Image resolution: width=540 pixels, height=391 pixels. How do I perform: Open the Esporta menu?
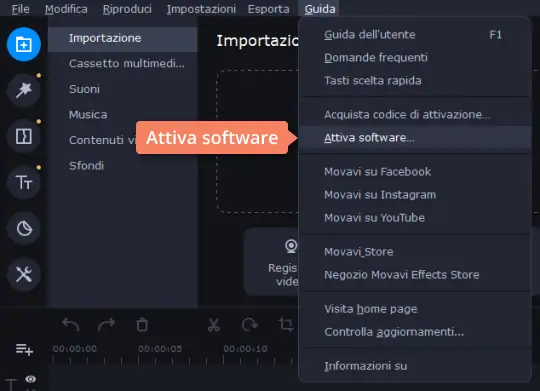[269, 9]
